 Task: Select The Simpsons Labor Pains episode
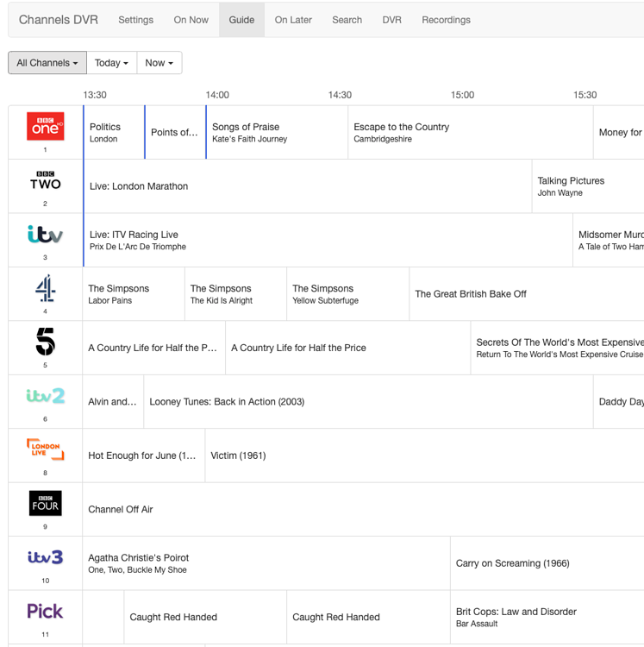click(x=134, y=294)
